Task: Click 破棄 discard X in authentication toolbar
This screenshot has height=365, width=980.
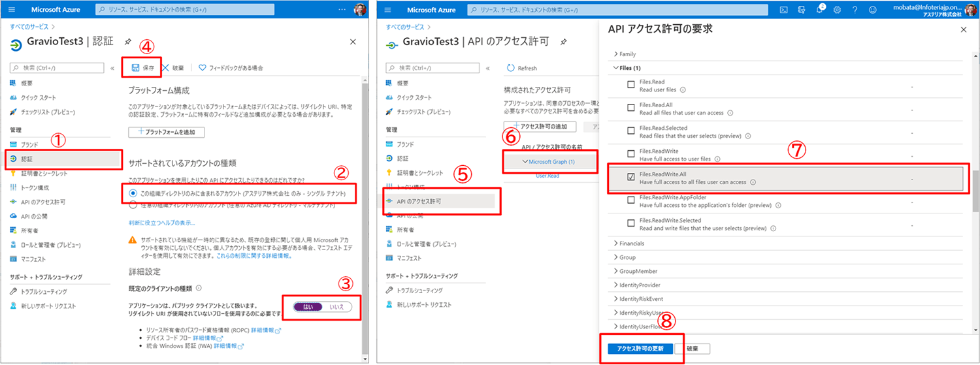Action: [173, 67]
